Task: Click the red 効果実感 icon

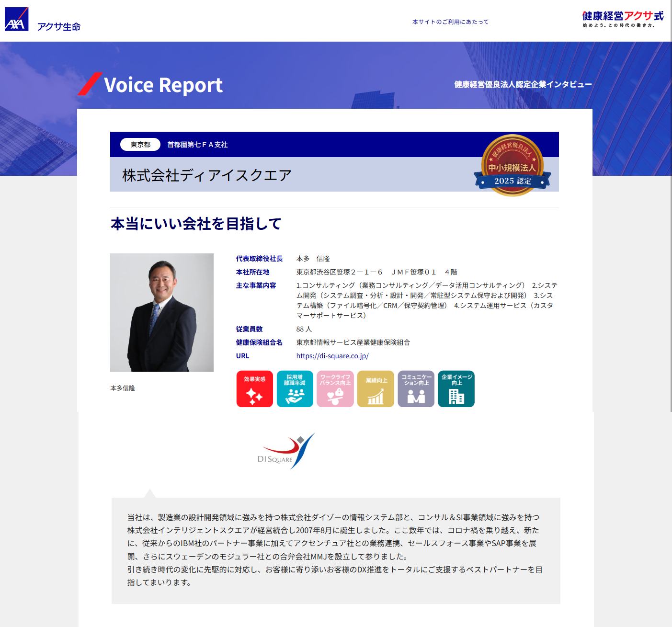Action: pyautogui.click(x=254, y=389)
